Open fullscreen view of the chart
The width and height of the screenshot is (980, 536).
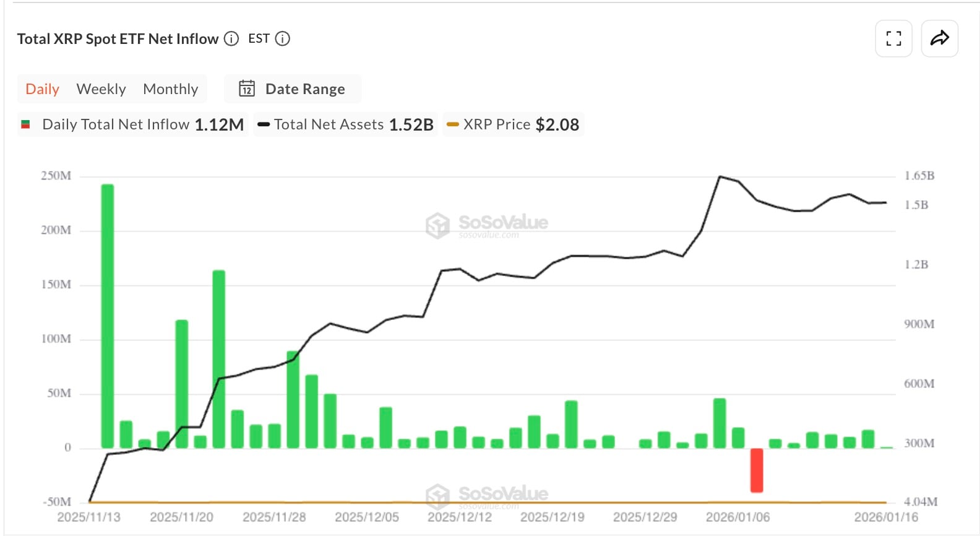[893, 38]
